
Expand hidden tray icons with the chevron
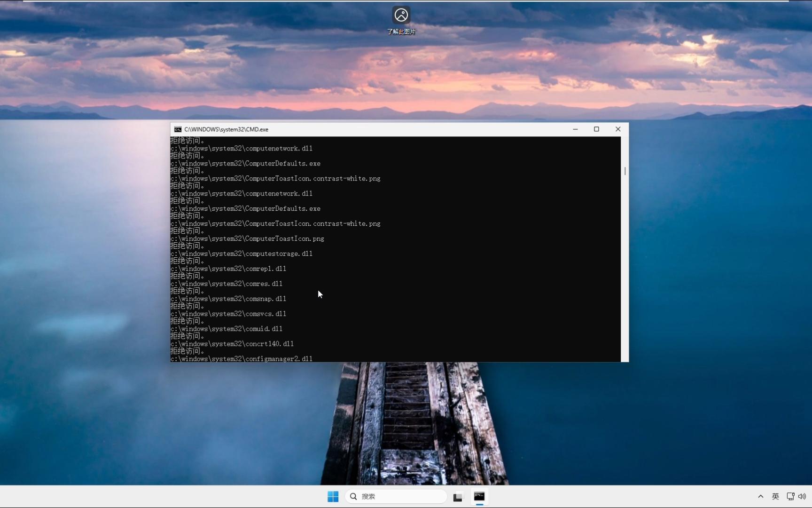760,496
